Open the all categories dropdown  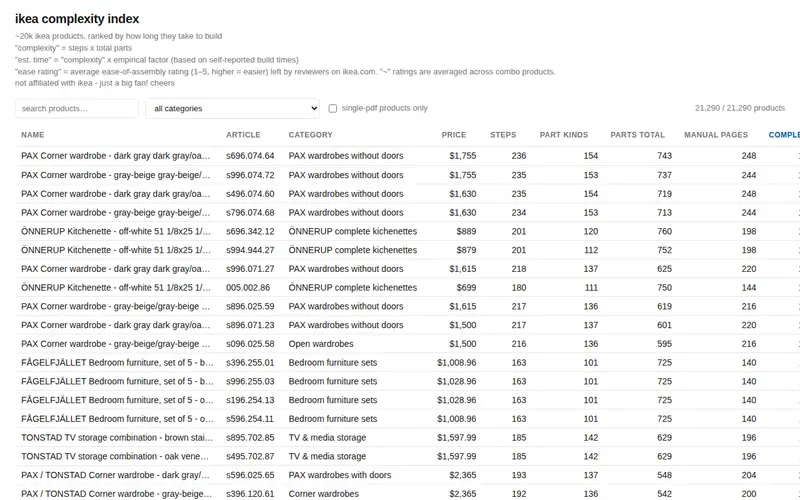click(x=233, y=108)
